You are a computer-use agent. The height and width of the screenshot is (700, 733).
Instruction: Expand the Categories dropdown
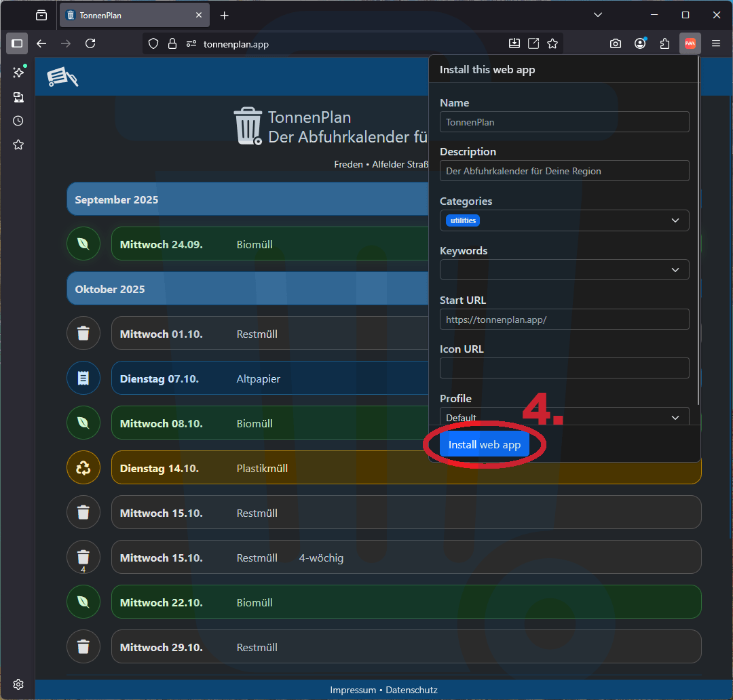click(x=675, y=220)
